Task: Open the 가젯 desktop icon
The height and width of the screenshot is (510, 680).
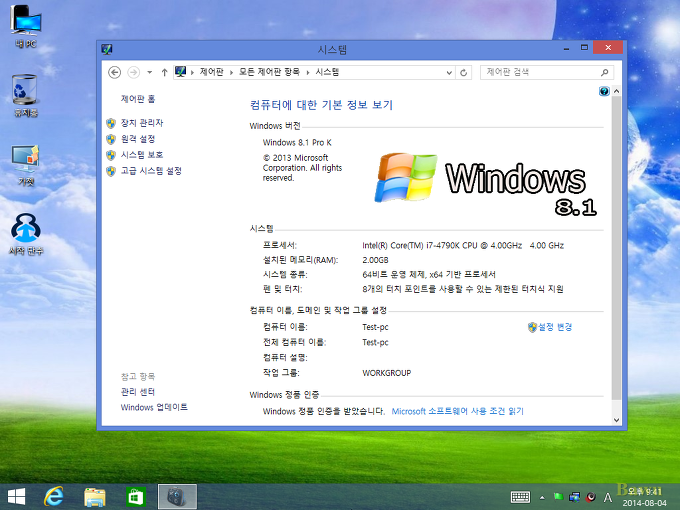Action: (x=26, y=165)
